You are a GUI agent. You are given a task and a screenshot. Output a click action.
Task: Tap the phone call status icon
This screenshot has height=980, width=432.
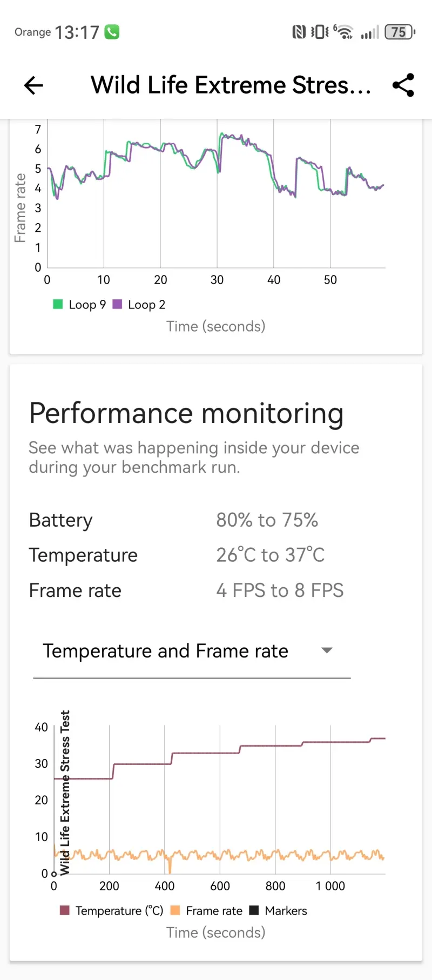(112, 32)
